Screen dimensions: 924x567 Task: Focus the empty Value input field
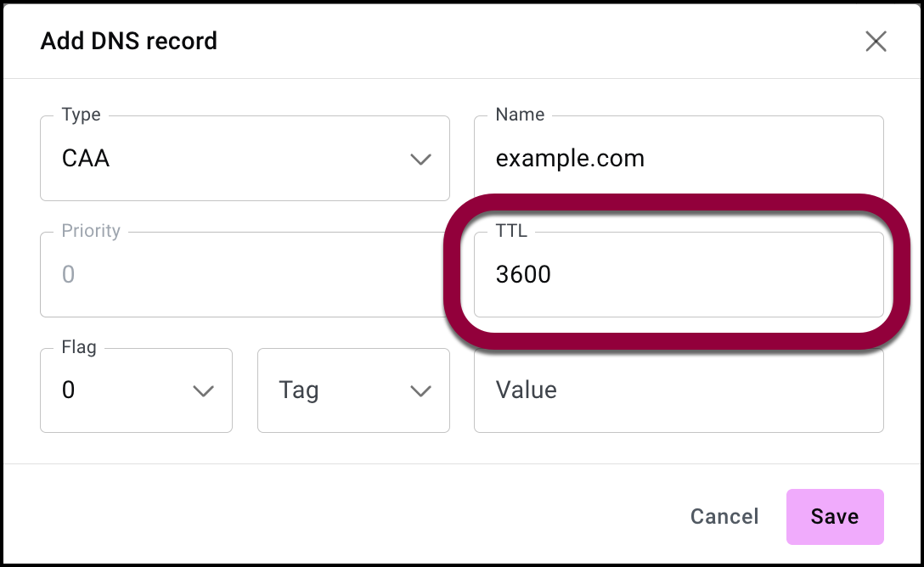pyautogui.click(x=678, y=390)
